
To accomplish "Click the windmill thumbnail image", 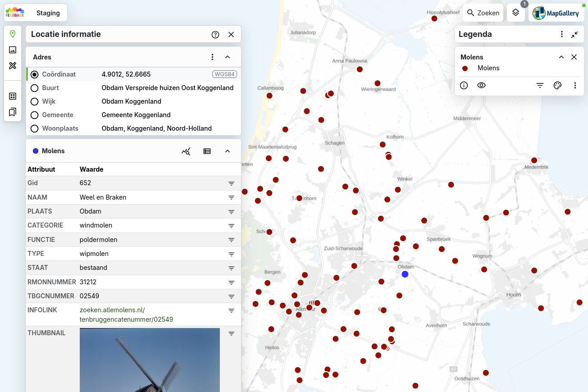I will coord(150,360).
